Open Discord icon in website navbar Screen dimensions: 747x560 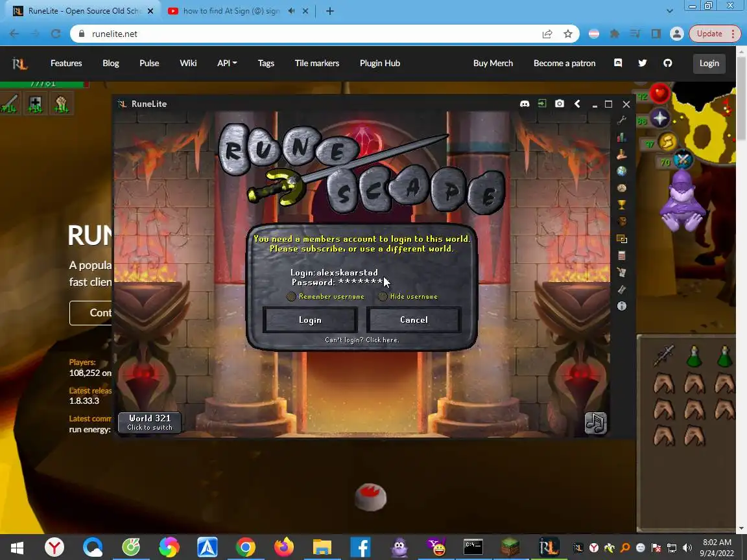(618, 63)
